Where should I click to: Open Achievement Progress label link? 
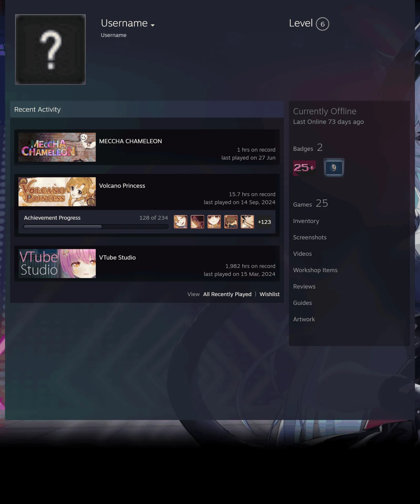point(52,218)
